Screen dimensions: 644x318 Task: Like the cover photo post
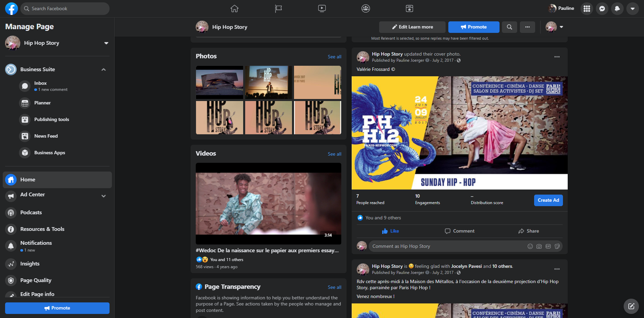390,231
